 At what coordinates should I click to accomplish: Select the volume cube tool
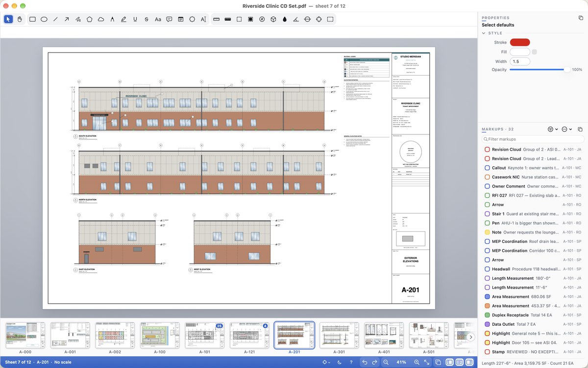point(273,19)
